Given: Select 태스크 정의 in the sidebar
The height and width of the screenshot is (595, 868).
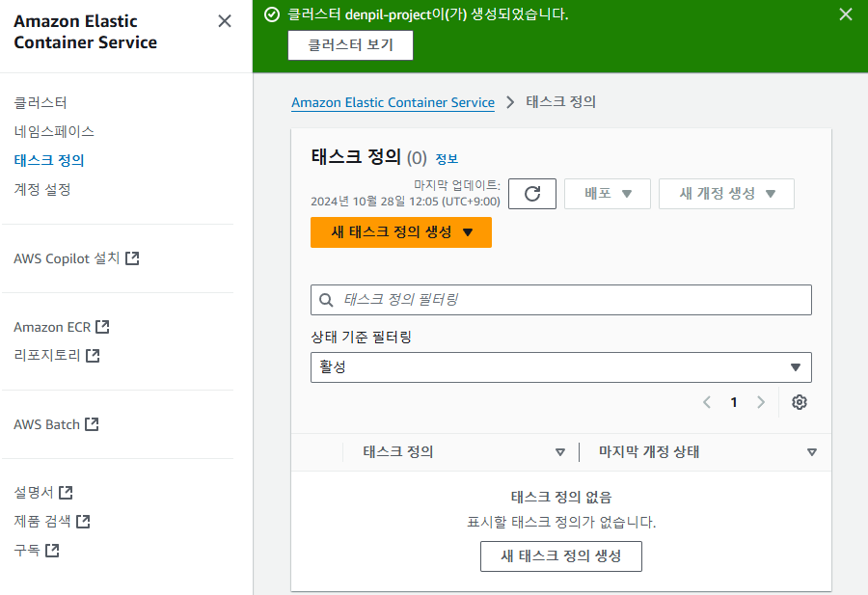Looking at the screenshot, I should coord(49,160).
